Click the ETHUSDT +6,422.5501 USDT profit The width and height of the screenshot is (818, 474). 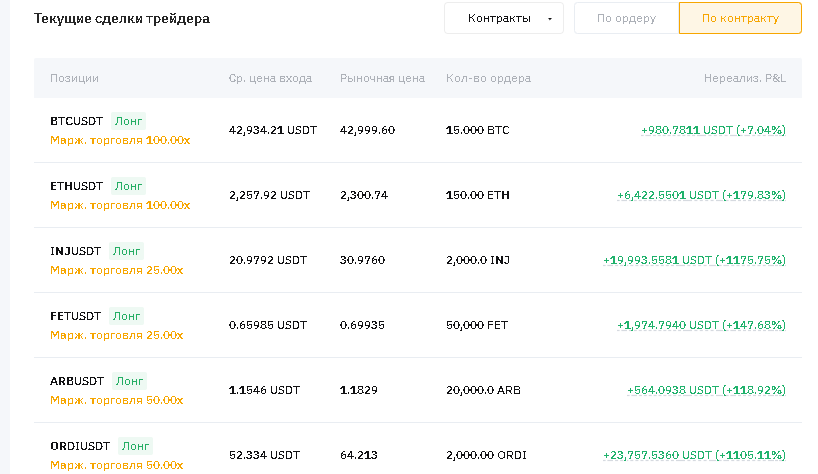click(701, 195)
